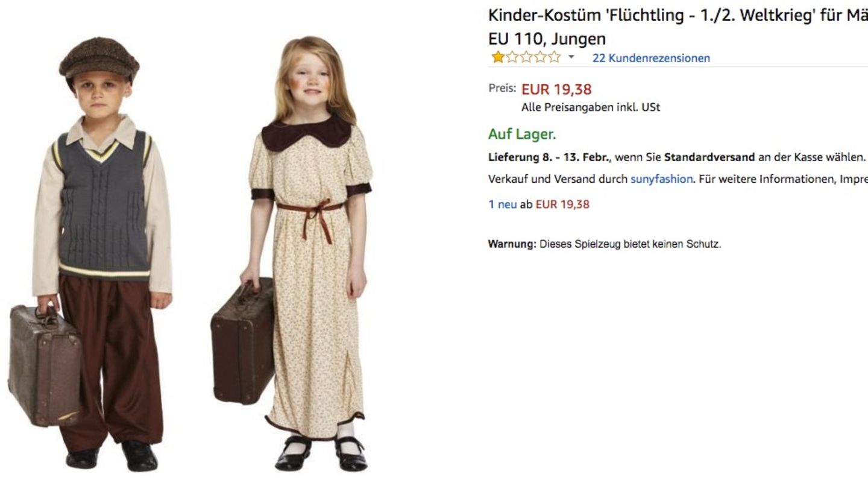Click the red price EUR 19,38 beside Preis

tap(556, 89)
